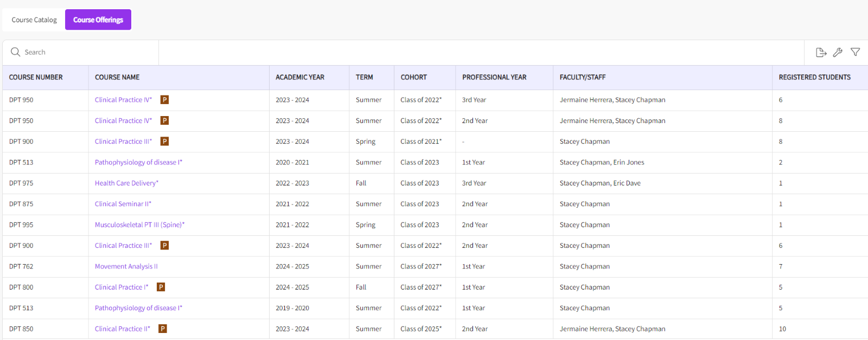The height and width of the screenshot is (340, 868).
Task: Click the P badge beside Spring Clinical Practice III
Action: click(x=164, y=142)
